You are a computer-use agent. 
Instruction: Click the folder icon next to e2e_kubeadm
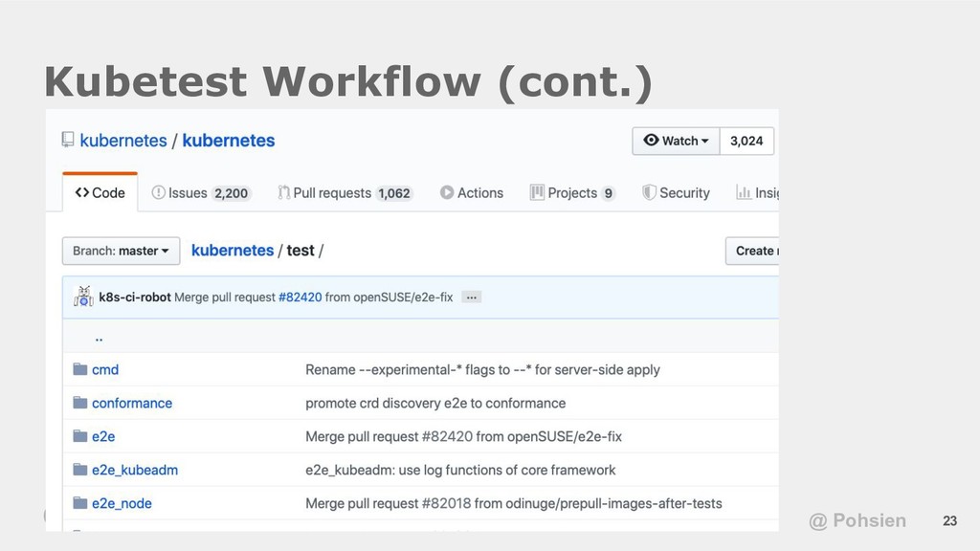tap(80, 469)
